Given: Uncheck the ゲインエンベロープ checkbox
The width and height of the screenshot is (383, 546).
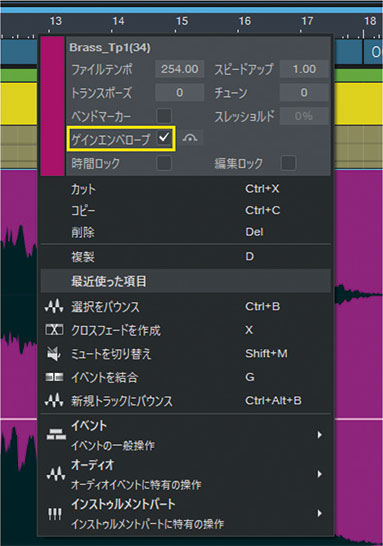Looking at the screenshot, I should [164, 138].
